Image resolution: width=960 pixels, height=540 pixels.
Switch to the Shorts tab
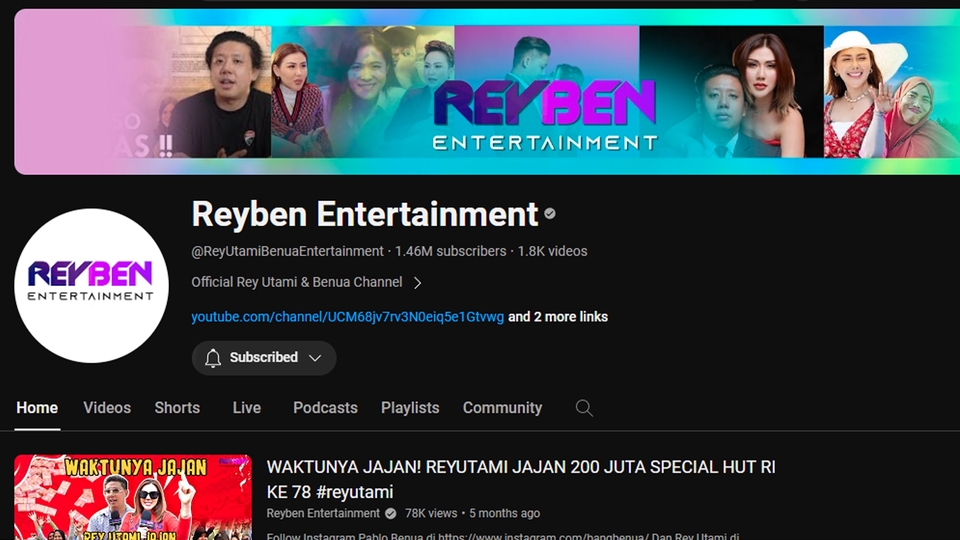[177, 408]
